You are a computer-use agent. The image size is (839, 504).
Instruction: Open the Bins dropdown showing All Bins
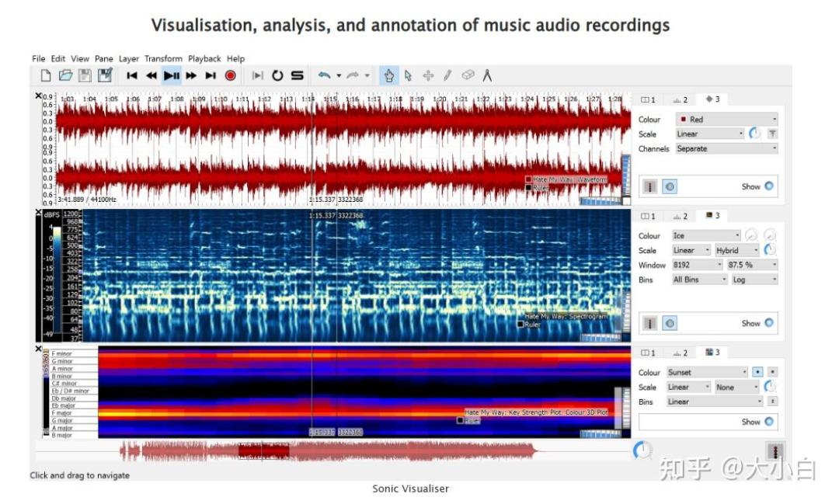pyautogui.click(x=700, y=280)
